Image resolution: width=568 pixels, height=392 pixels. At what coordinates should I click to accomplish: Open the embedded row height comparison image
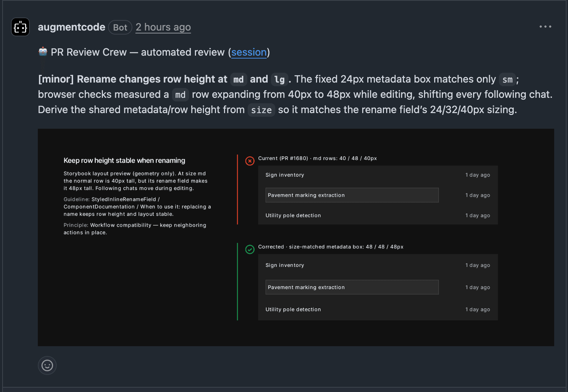point(296,237)
